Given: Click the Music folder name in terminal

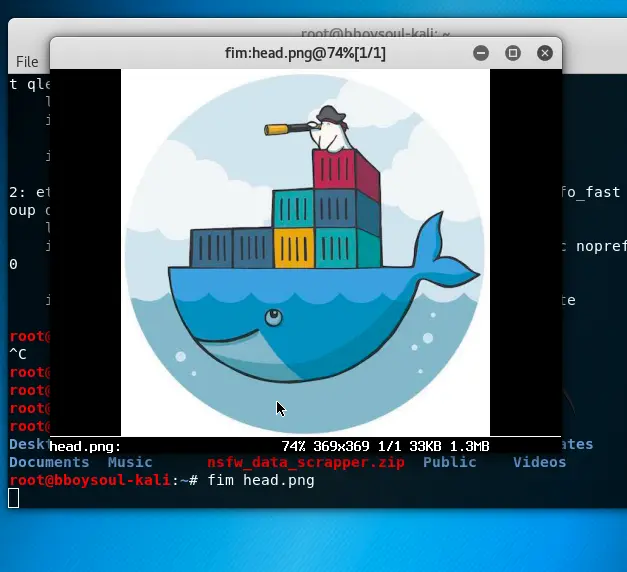Looking at the screenshot, I should (130, 462).
